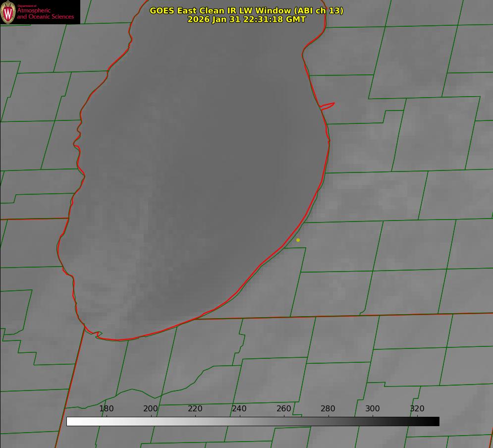Click the grayscale temperature colorbar
This screenshot has height=448, width=493.
click(253, 421)
